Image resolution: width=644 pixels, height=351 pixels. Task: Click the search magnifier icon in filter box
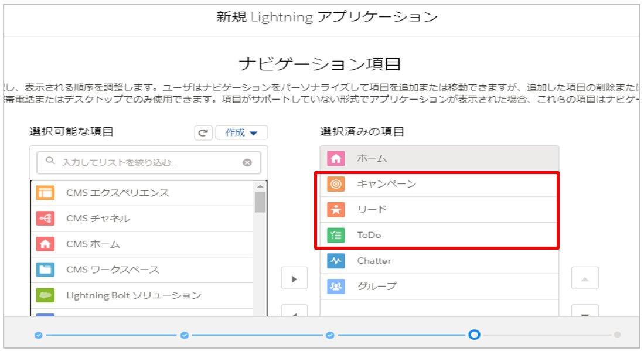point(50,161)
